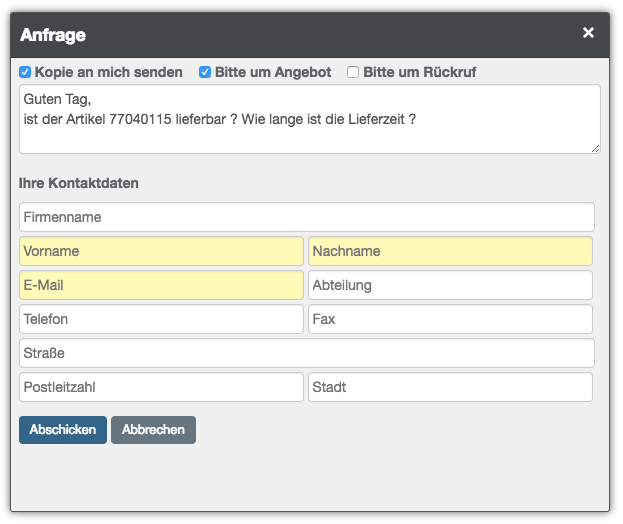Toggle the 'Bitte um Angebot' checkbox
This screenshot has height=524, width=623.
tap(205, 72)
